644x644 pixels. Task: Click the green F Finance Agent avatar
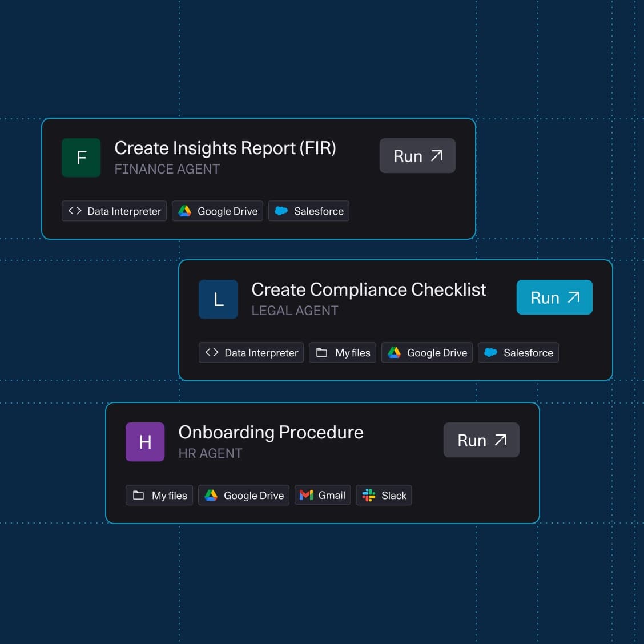81,158
